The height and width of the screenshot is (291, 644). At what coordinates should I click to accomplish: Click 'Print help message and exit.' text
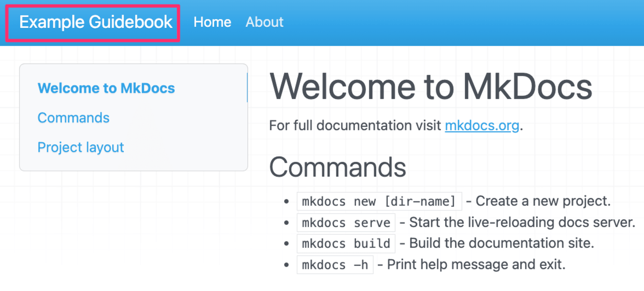pyautogui.click(x=476, y=264)
